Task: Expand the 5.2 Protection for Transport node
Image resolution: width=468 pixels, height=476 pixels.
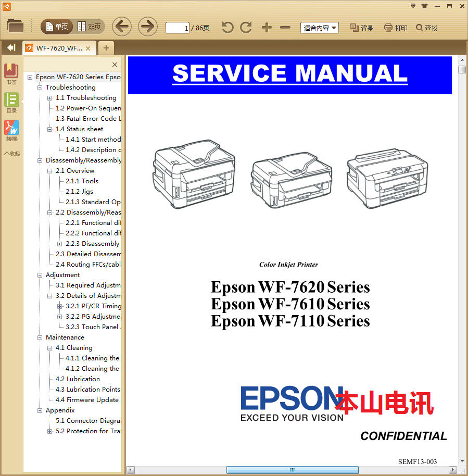Action: (50, 431)
